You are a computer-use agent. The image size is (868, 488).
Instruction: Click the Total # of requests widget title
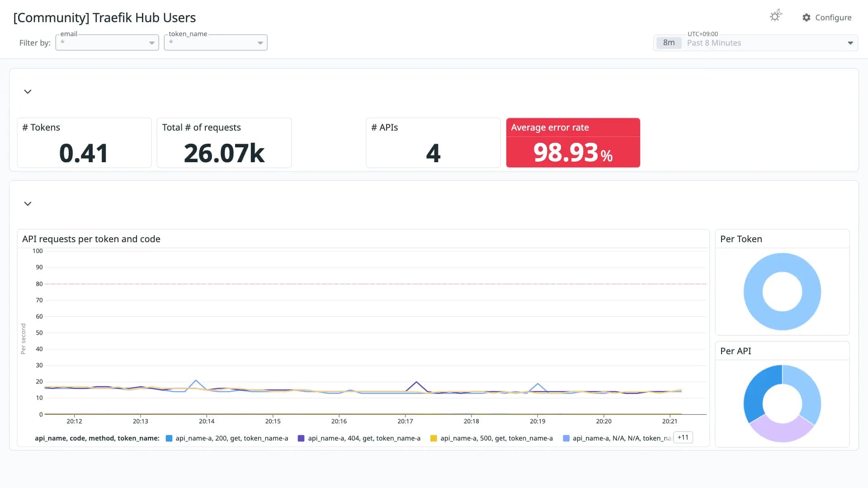point(201,127)
